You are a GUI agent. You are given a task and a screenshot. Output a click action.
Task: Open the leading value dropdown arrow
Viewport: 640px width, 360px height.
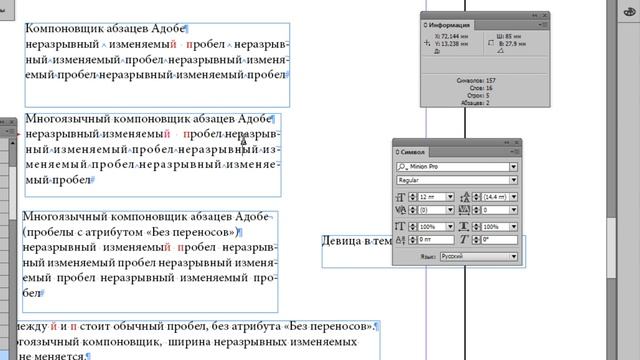coord(514,197)
